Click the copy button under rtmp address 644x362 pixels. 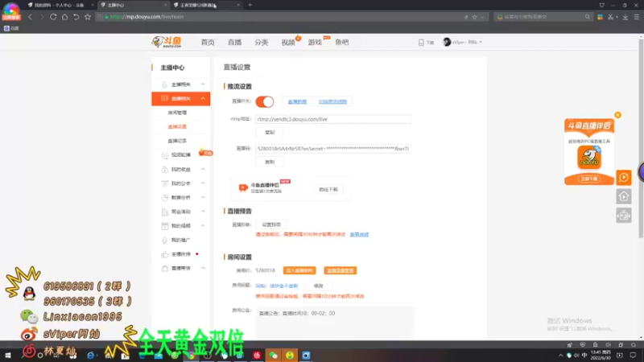pyautogui.click(x=270, y=132)
